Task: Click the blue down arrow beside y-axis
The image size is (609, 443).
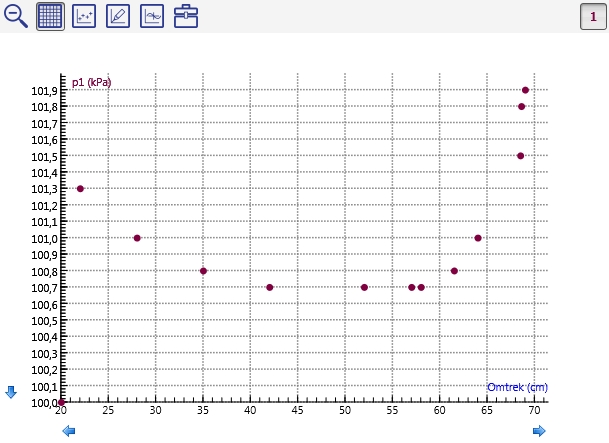Action: [x=11, y=392]
